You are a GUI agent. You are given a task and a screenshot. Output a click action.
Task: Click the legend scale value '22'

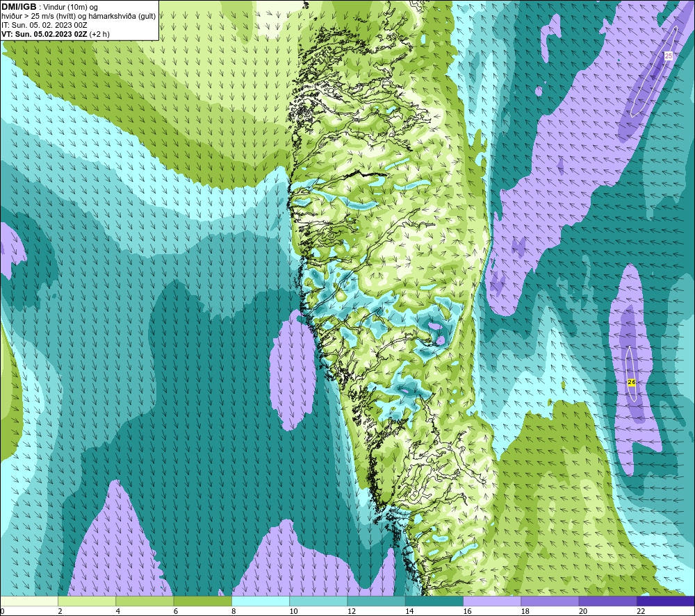tap(641, 611)
